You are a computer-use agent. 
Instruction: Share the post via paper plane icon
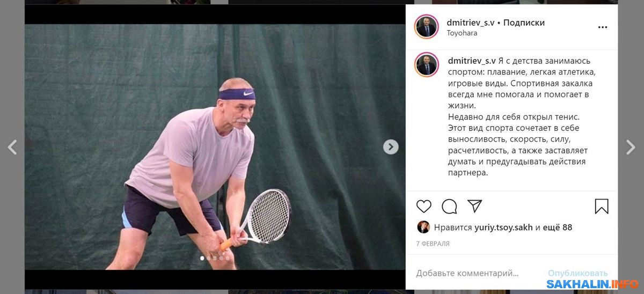(x=474, y=206)
